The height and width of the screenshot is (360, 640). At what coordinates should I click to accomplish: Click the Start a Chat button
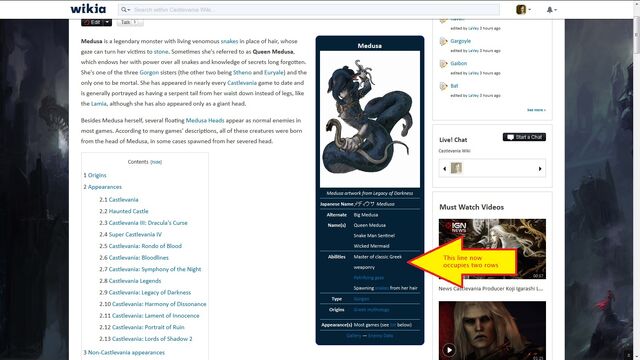524,137
